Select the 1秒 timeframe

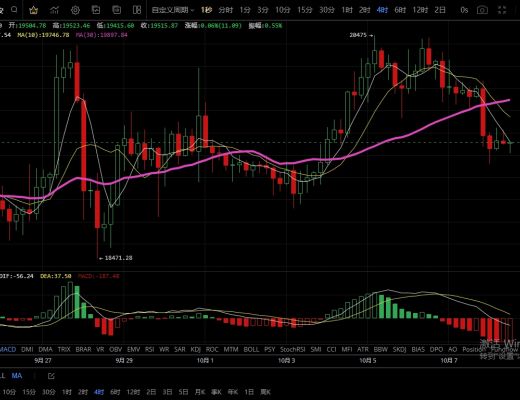pos(206,10)
